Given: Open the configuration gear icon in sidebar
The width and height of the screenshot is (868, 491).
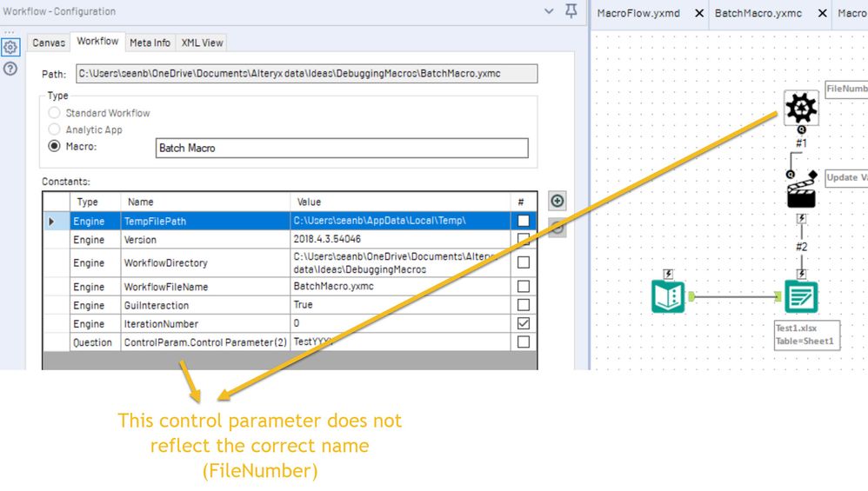Looking at the screenshot, I should click(10, 48).
